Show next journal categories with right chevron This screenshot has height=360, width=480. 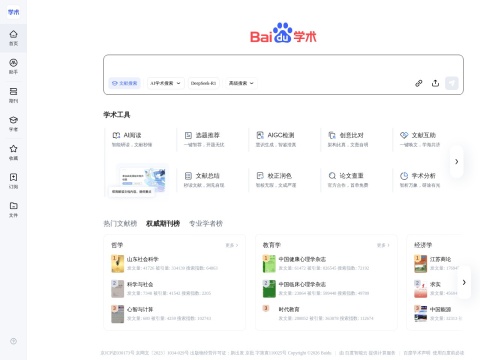point(464,282)
